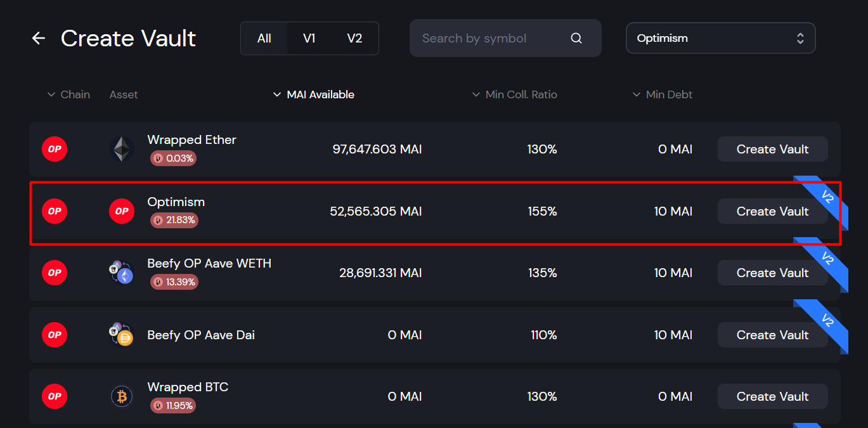Click the 52,565.305 MAI value
868x428 pixels.
pos(376,211)
